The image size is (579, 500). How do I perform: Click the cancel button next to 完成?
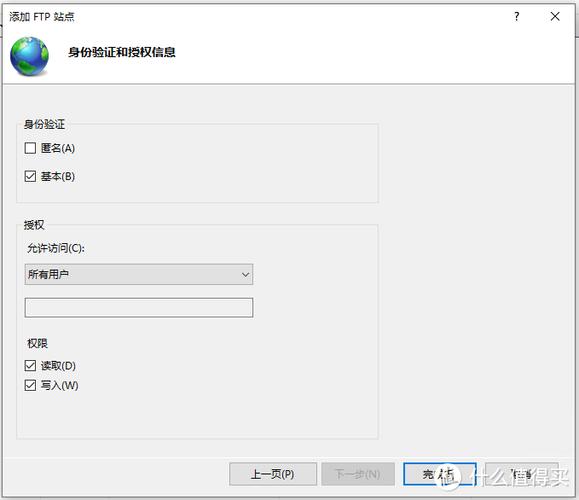522,474
